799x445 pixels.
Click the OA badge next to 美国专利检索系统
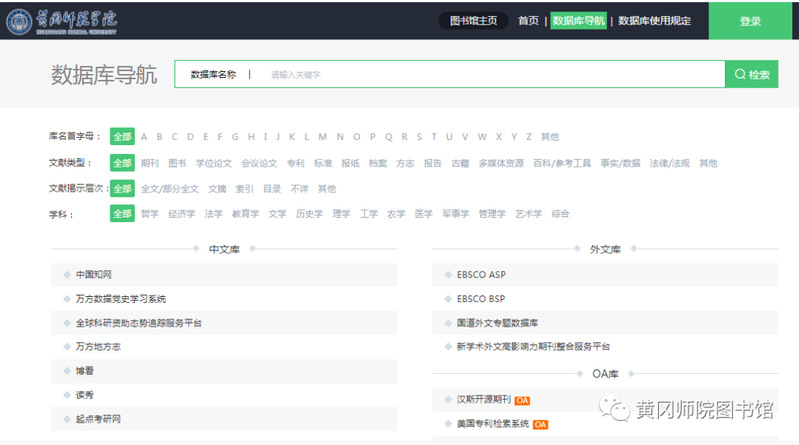(540, 424)
